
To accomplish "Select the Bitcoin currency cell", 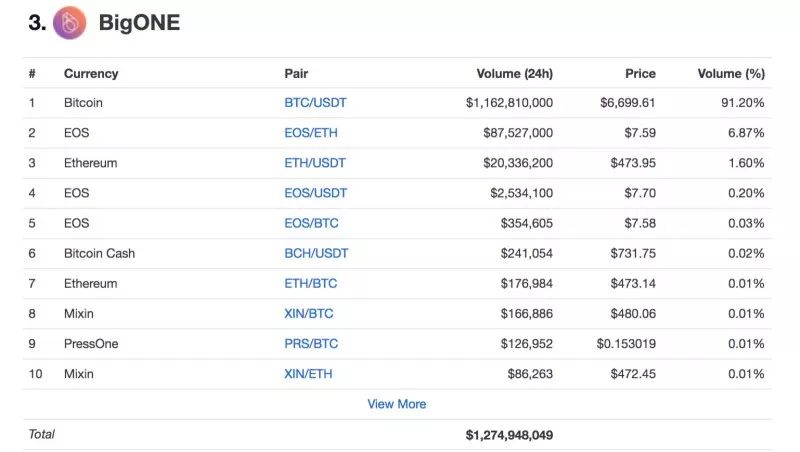I will (83, 103).
